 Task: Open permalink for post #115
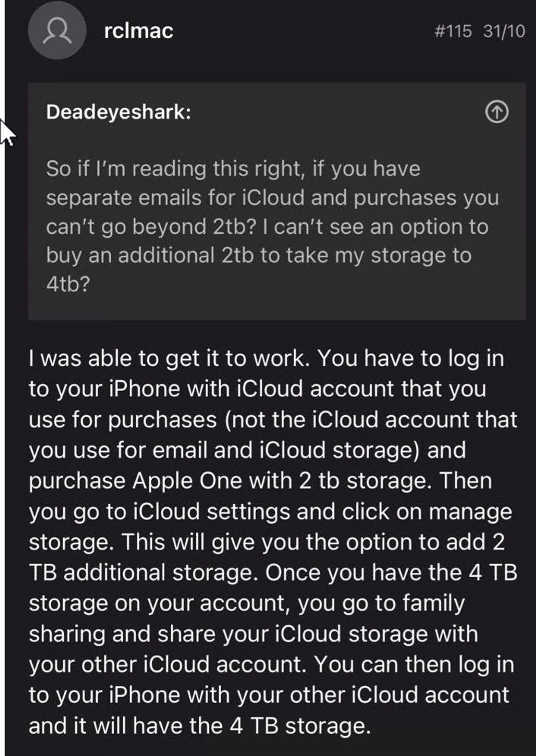(453, 31)
